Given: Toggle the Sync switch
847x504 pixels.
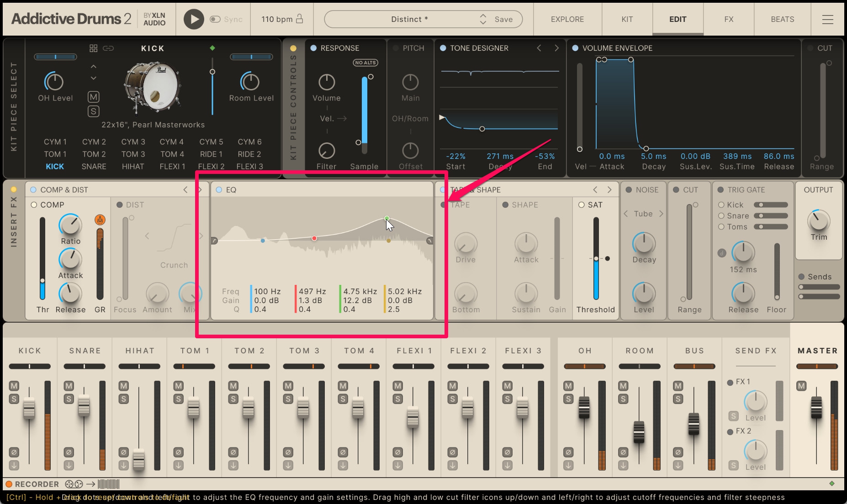Looking at the screenshot, I should tap(215, 19).
